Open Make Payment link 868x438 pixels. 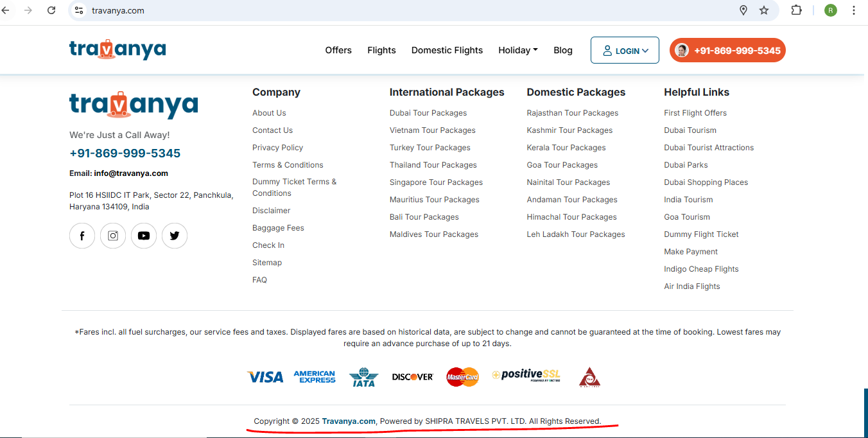[691, 252]
